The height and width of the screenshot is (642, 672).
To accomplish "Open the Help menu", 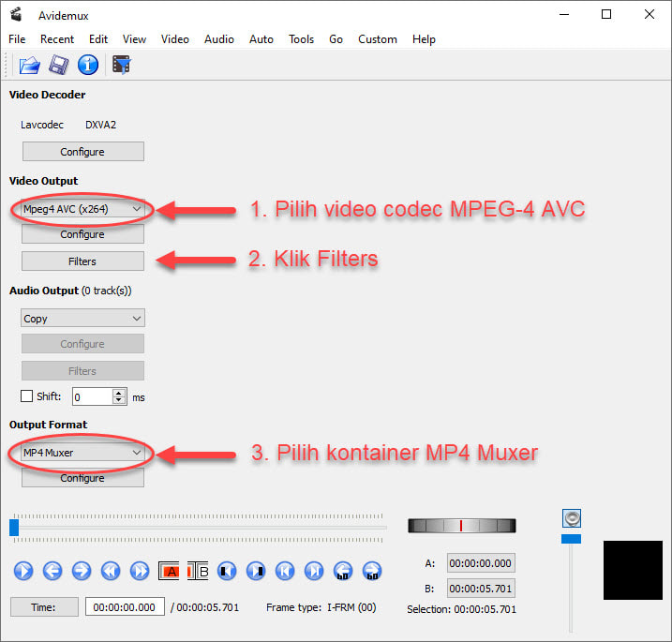I will 424,39.
